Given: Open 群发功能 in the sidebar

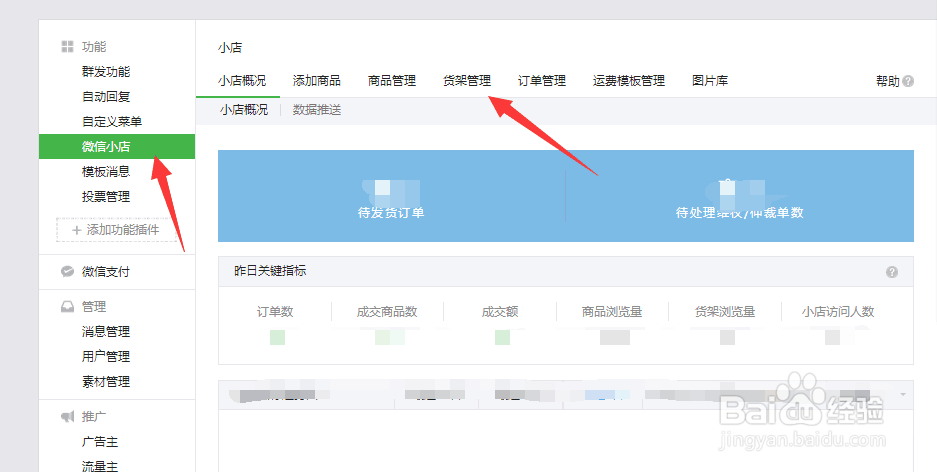Looking at the screenshot, I should pyautogui.click(x=106, y=72).
